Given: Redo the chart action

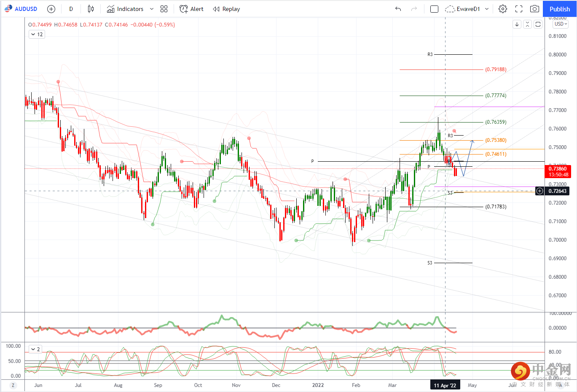Looking at the screenshot, I should 414,9.
